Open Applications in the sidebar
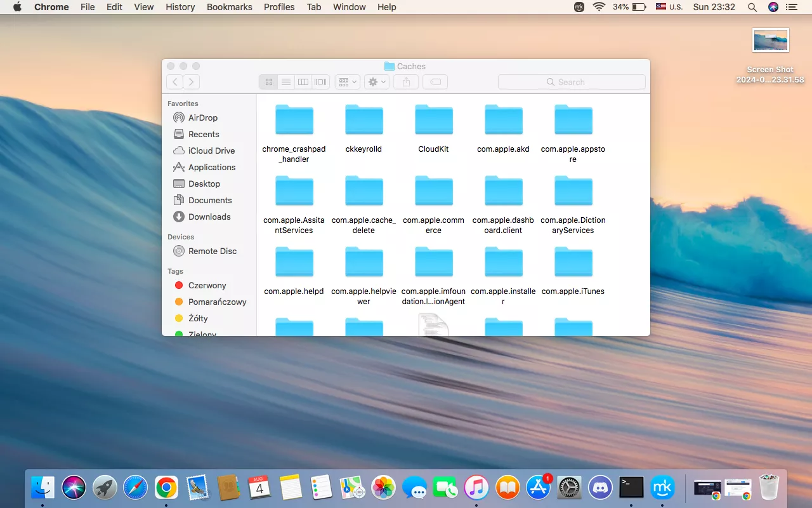Viewport: 812px width, 508px height. pyautogui.click(x=211, y=167)
